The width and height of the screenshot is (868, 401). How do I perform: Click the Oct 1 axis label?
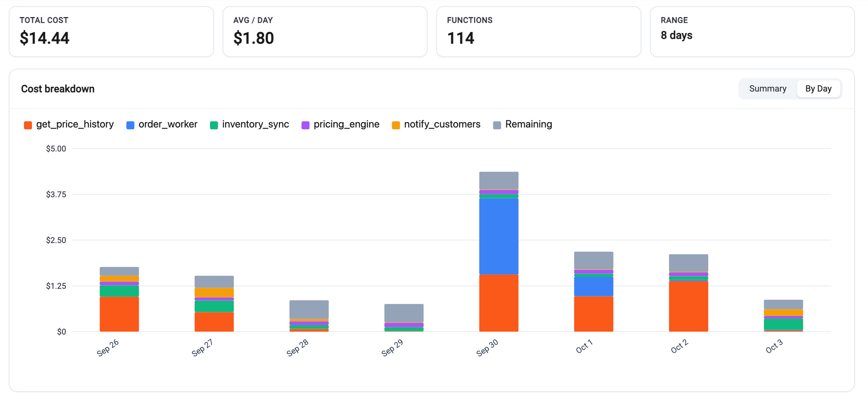584,346
